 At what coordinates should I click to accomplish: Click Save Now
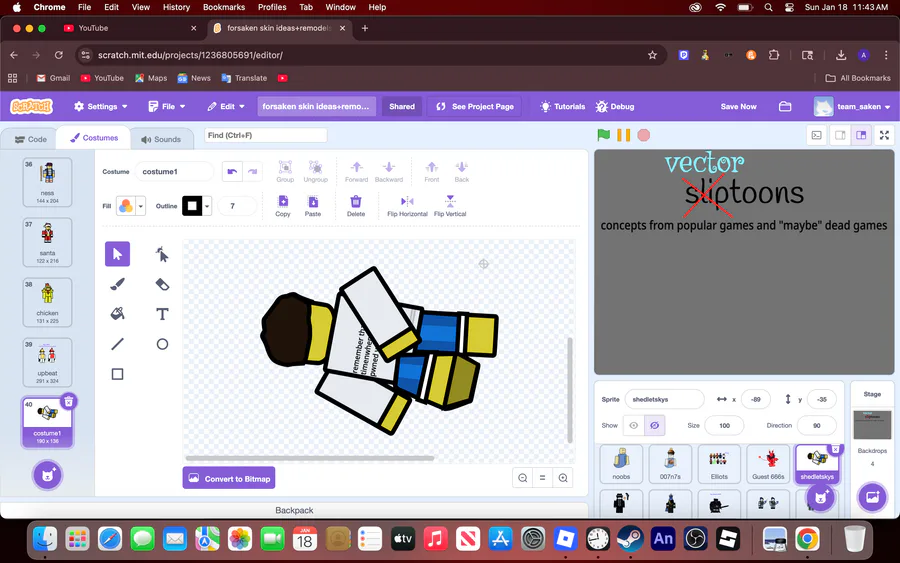738,106
